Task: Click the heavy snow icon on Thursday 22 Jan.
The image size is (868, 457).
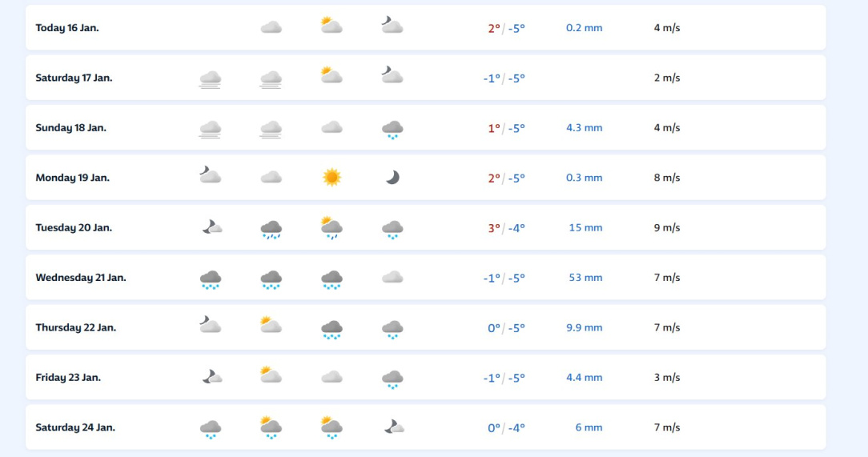Action: pyautogui.click(x=332, y=329)
